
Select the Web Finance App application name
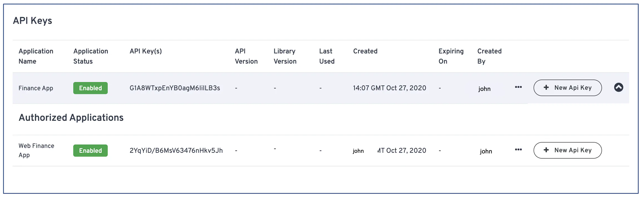(x=36, y=150)
